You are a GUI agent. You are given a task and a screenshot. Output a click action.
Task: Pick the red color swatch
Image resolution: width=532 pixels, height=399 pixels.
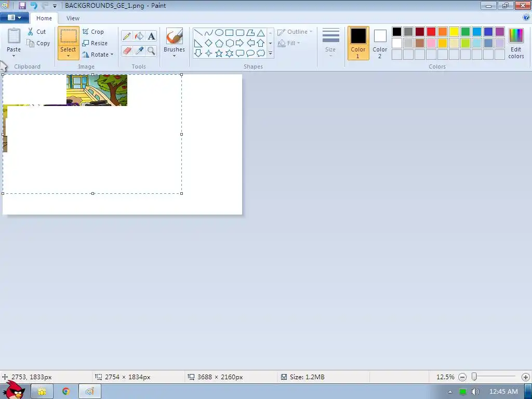[x=431, y=32]
